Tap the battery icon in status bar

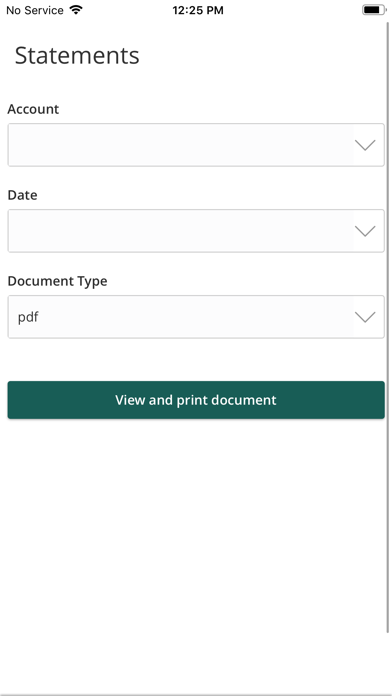[x=374, y=10]
